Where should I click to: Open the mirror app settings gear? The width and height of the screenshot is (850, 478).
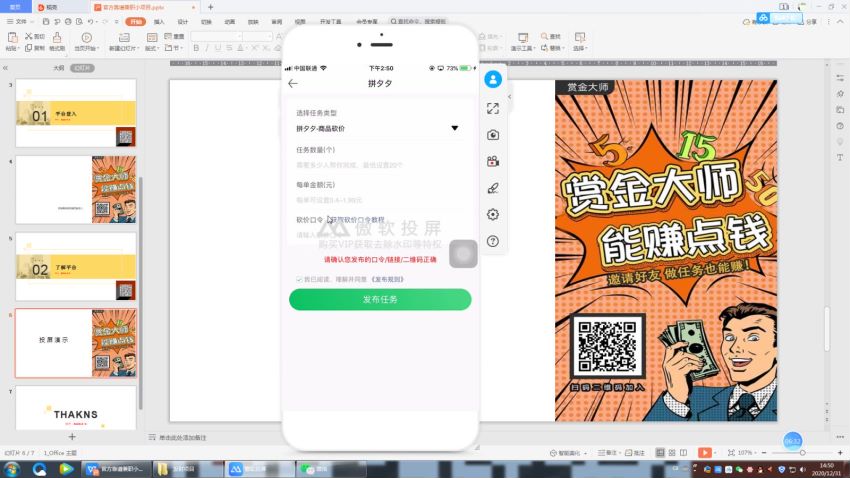point(493,215)
